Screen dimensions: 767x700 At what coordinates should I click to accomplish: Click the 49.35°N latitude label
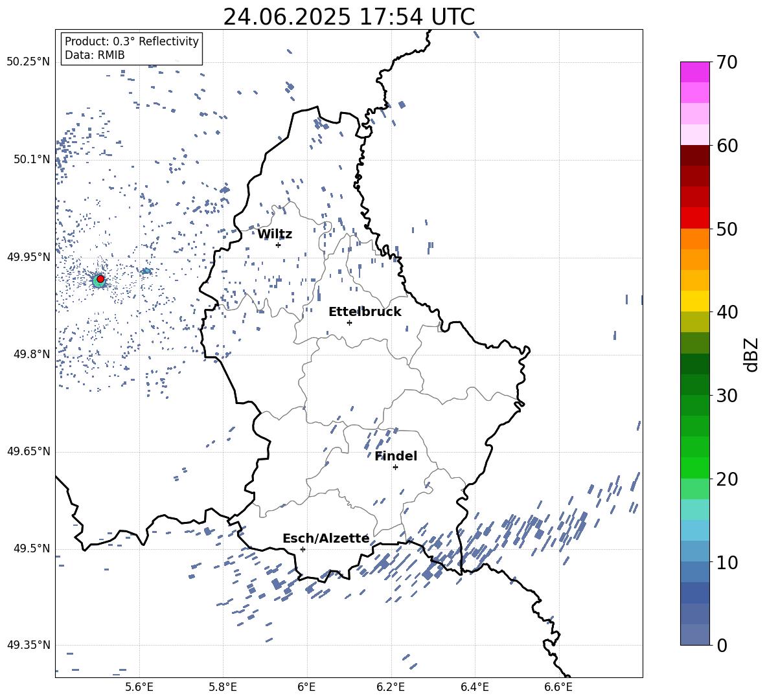(x=29, y=645)
